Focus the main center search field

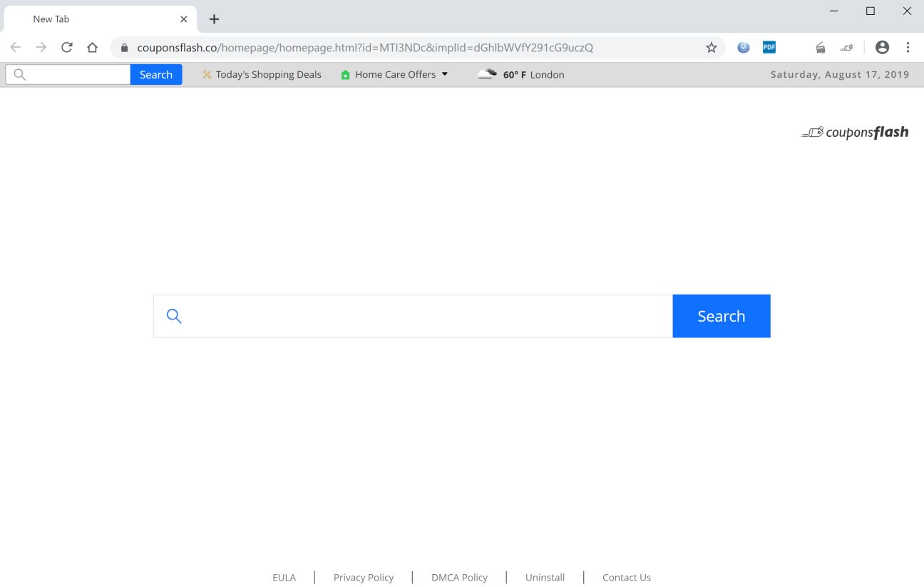pos(413,316)
